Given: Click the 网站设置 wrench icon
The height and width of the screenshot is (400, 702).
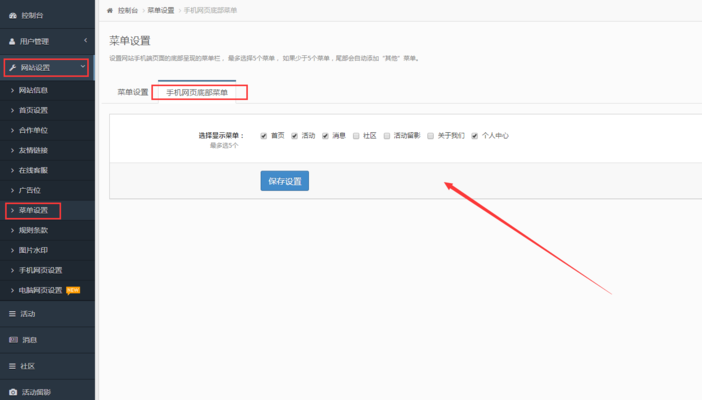Looking at the screenshot, I should [x=12, y=68].
